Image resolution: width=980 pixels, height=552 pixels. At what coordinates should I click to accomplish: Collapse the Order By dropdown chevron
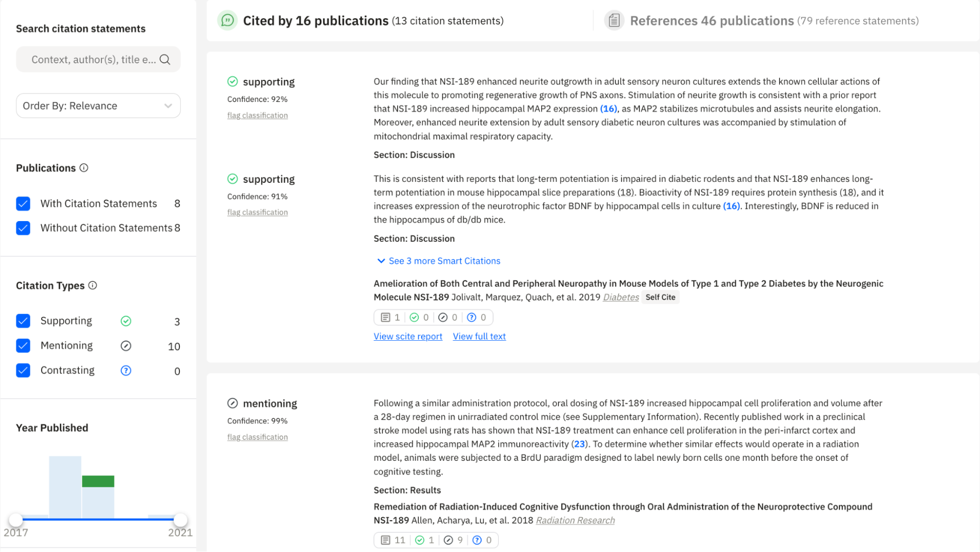(x=168, y=105)
